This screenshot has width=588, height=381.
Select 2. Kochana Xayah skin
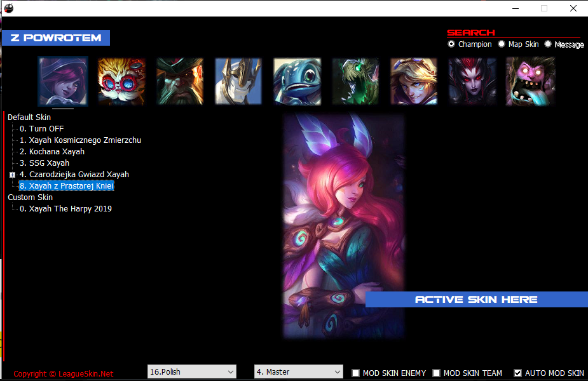(52, 152)
